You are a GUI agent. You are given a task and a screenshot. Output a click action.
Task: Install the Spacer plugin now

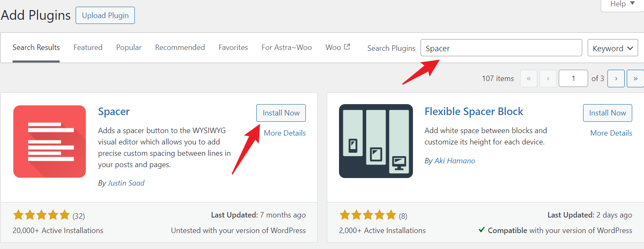pos(281,113)
